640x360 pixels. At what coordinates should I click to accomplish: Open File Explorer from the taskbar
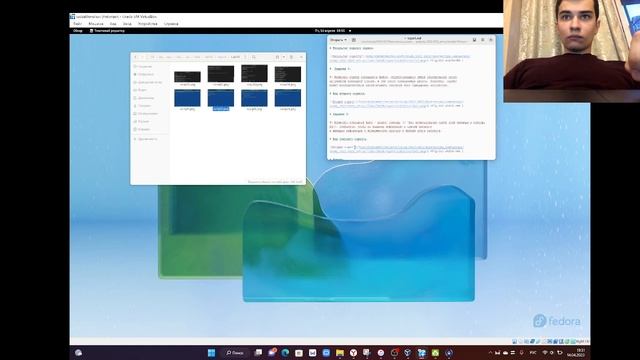tap(340, 353)
